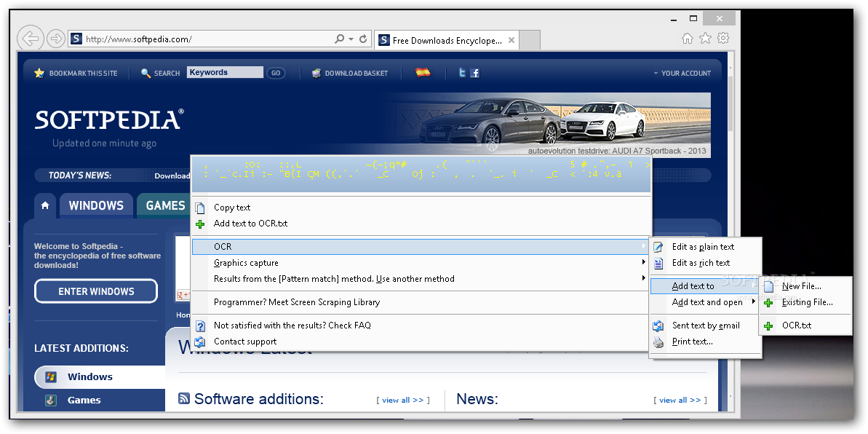This screenshot has height=434, width=868.
Task: Click the Contact support icon
Action: (200, 342)
